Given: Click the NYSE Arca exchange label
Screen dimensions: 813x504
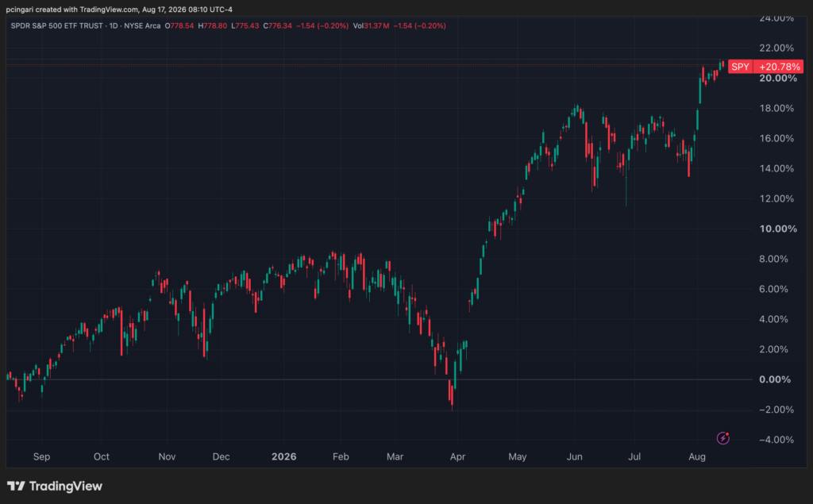Looking at the screenshot, I should (x=142, y=25).
